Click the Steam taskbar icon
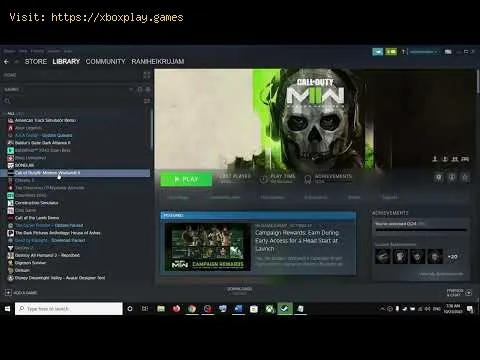The image size is (480, 360). 285,309
